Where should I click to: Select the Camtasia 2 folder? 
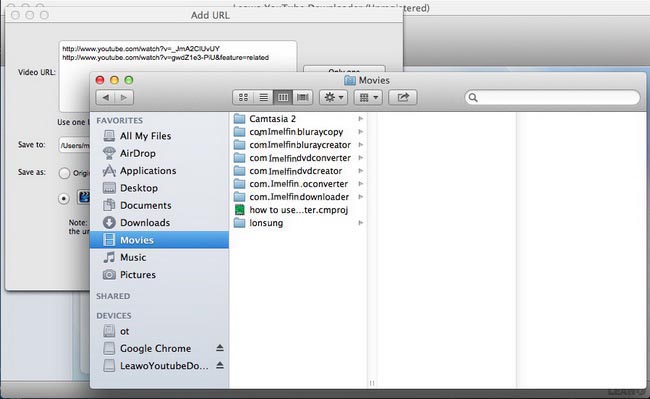click(298, 119)
